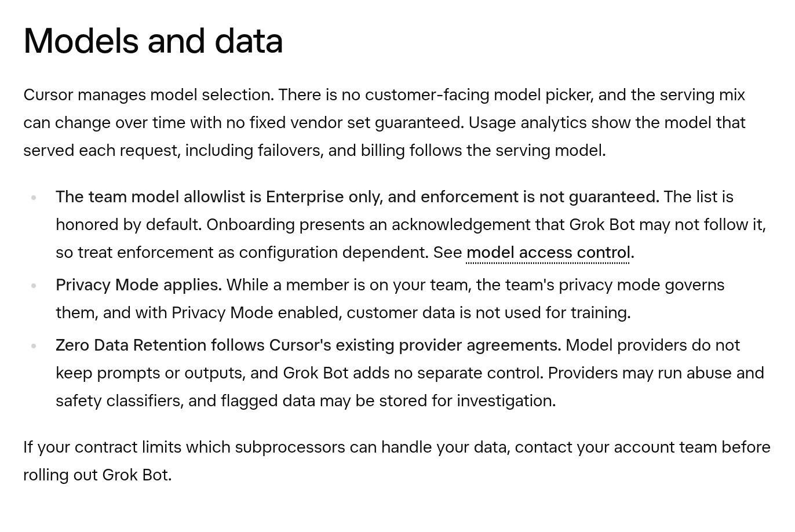Click the closing text rolling out Grok Bot
Viewport: 795px width, 532px height.
[97, 475]
